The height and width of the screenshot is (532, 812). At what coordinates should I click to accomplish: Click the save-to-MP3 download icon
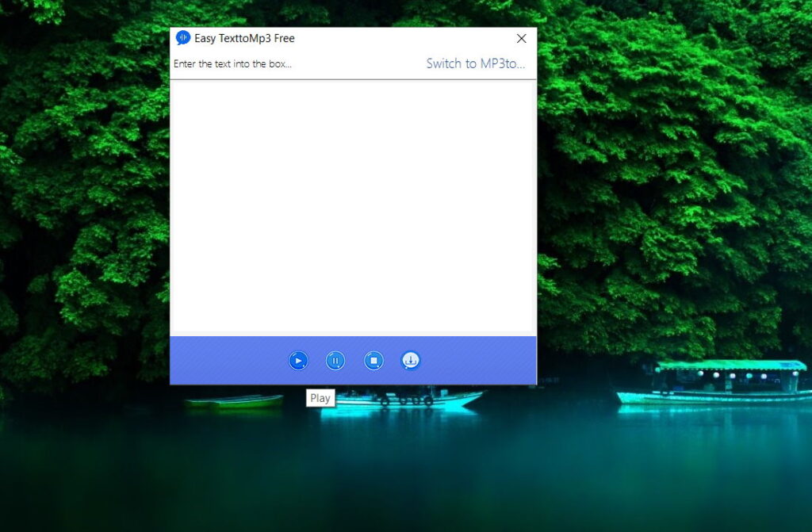tap(411, 361)
